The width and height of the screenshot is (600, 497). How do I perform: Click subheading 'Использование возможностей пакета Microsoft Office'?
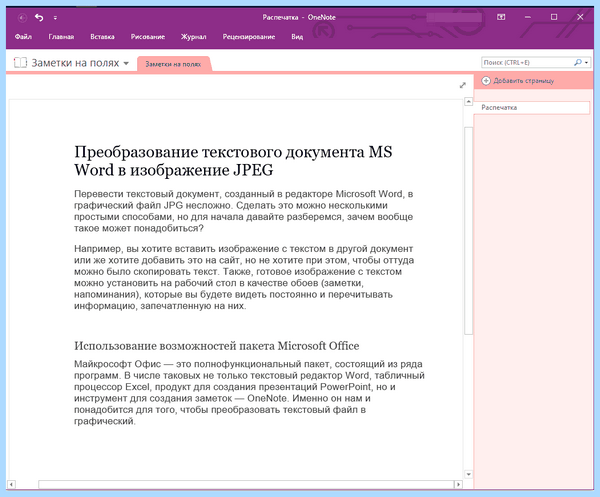(217, 346)
